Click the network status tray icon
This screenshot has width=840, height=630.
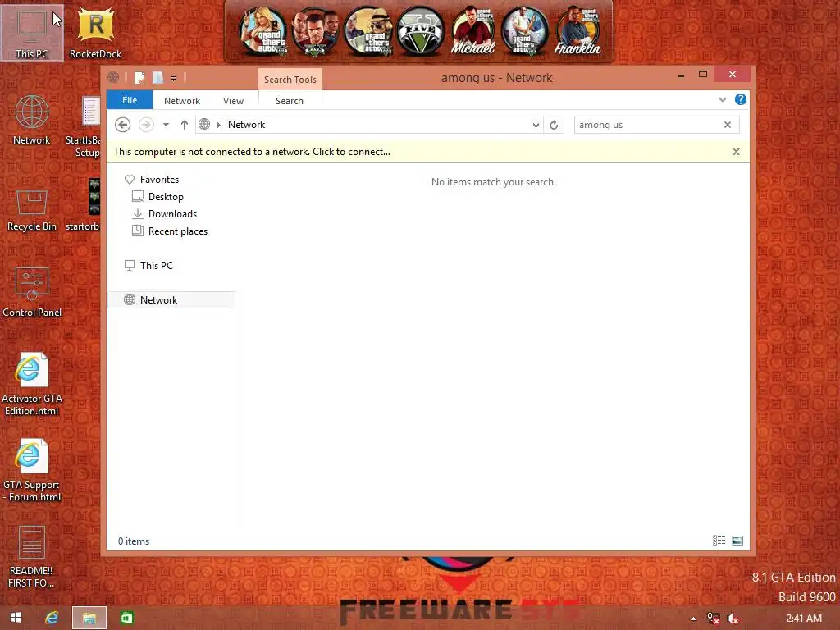tap(713, 619)
